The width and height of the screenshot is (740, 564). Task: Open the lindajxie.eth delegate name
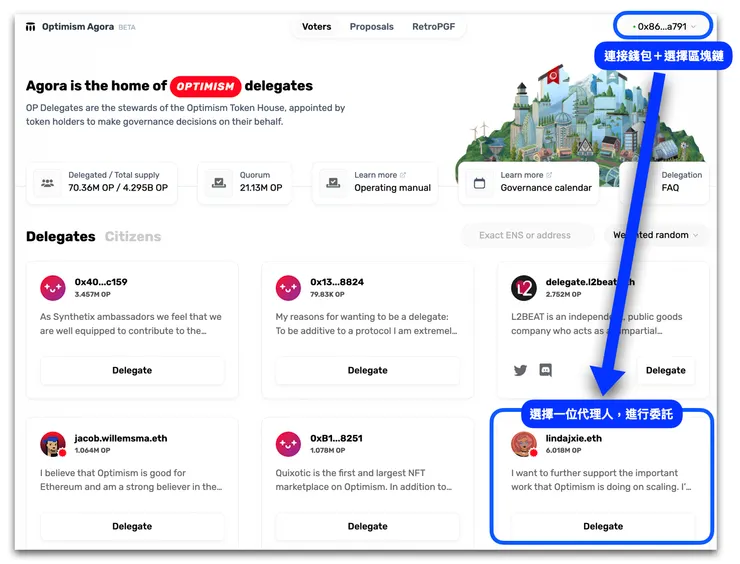pyautogui.click(x=574, y=438)
